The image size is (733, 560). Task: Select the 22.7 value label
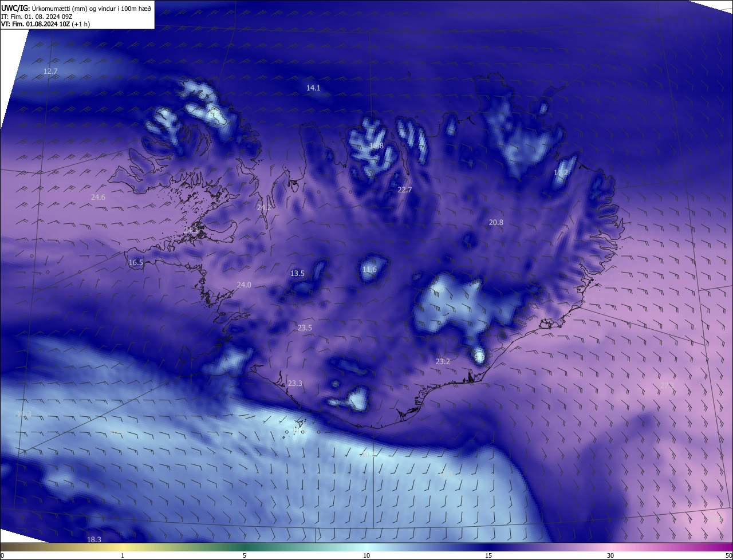tap(405, 190)
